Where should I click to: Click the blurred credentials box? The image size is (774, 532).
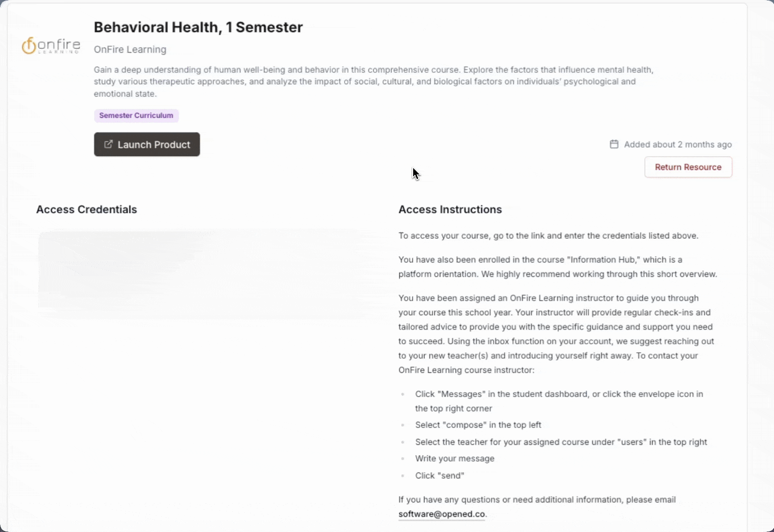pyautogui.click(x=207, y=271)
